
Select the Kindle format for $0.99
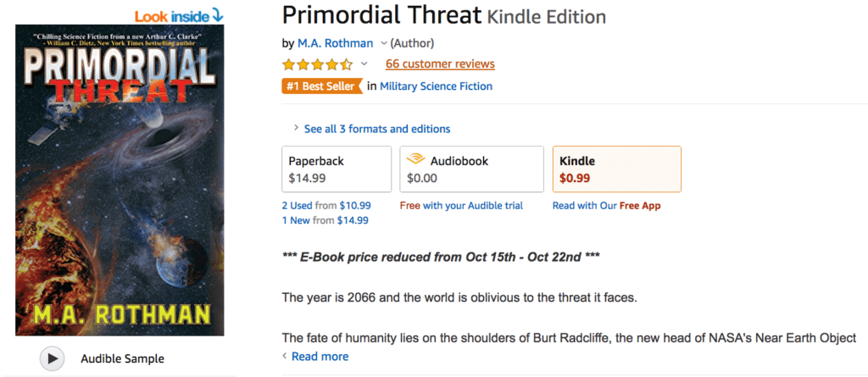click(616, 169)
